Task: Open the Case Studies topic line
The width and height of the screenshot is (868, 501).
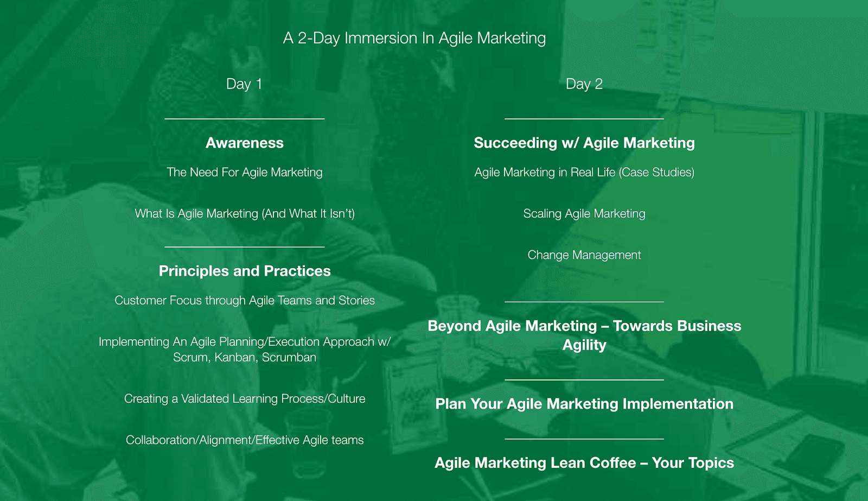Action: pos(584,172)
